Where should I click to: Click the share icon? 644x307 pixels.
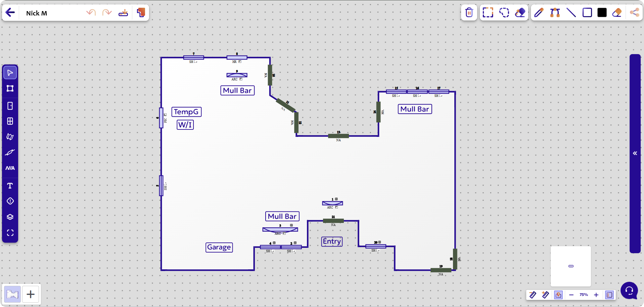point(634,13)
